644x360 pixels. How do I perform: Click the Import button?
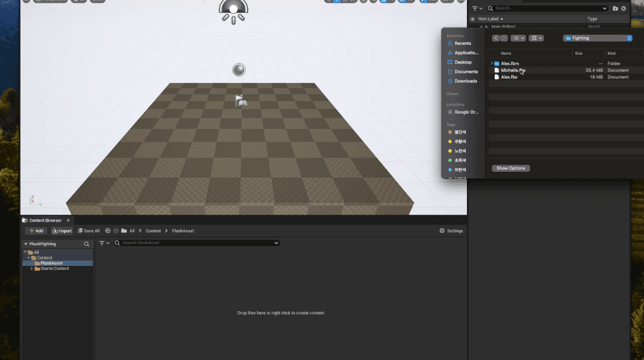coord(62,231)
